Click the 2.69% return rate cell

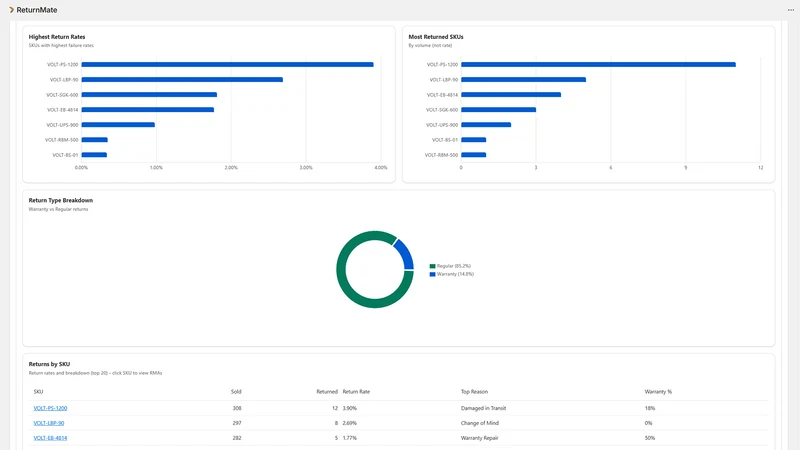pyautogui.click(x=349, y=423)
